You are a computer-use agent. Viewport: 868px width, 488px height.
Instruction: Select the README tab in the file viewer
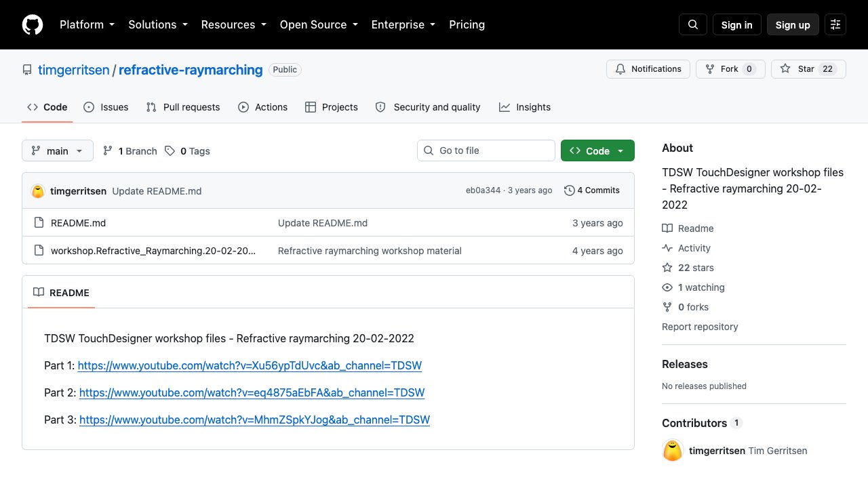pyautogui.click(x=61, y=293)
